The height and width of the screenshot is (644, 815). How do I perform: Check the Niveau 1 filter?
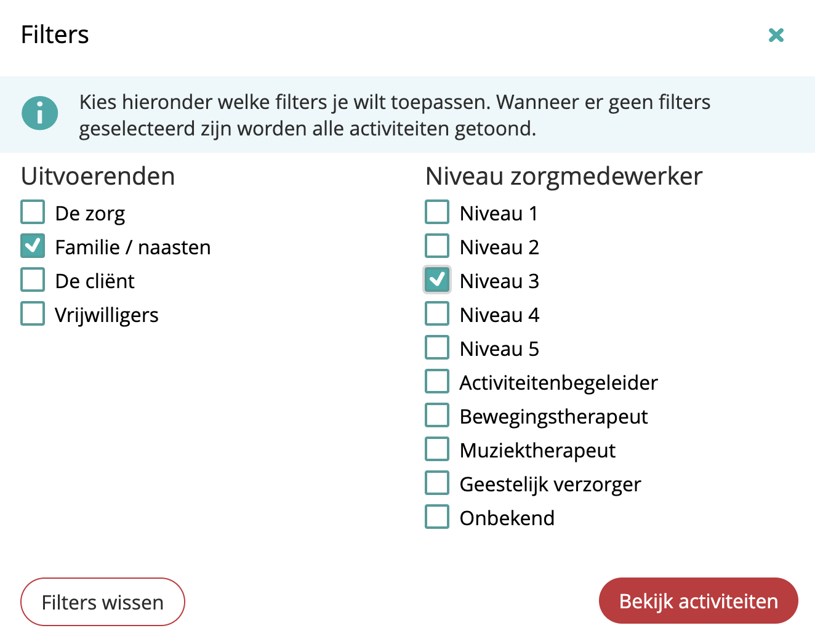point(437,212)
